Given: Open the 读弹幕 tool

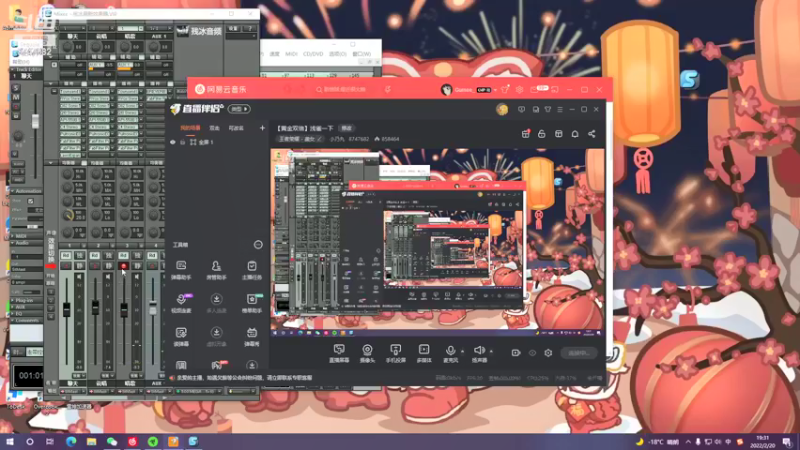Looking at the screenshot, I should (x=181, y=337).
